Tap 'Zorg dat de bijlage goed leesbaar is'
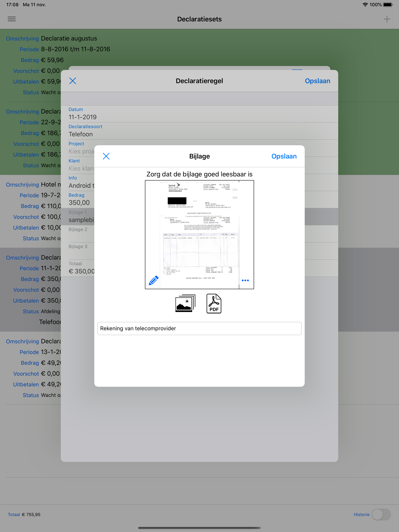This screenshot has height=532, width=399. [199, 174]
